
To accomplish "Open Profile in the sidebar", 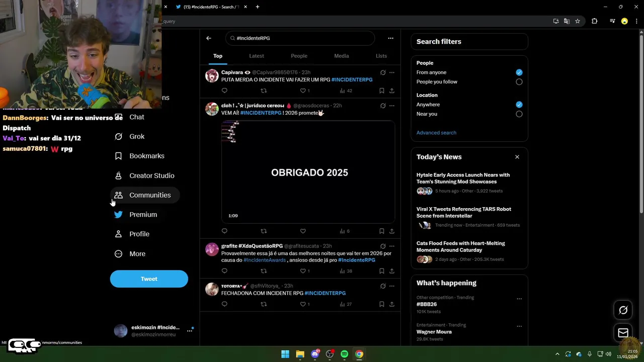I will pyautogui.click(x=132, y=234).
